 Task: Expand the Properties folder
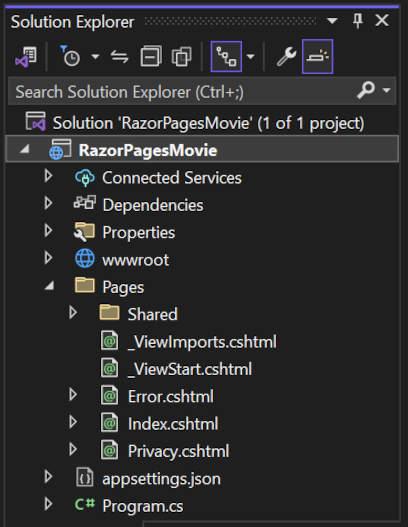pyautogui.click(x=48, y=231)
